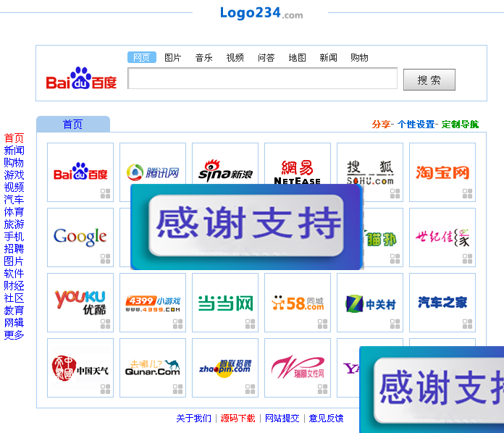Open the 意见反馈 footer link
Viewport: 504px width, 433px height.
[x=327, y=419]
